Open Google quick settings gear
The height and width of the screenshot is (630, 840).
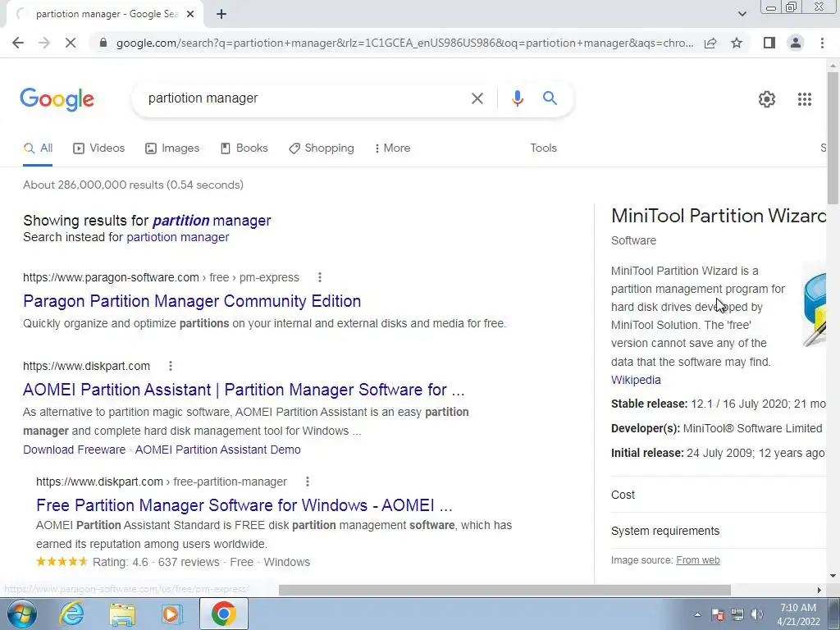(767, 99)
